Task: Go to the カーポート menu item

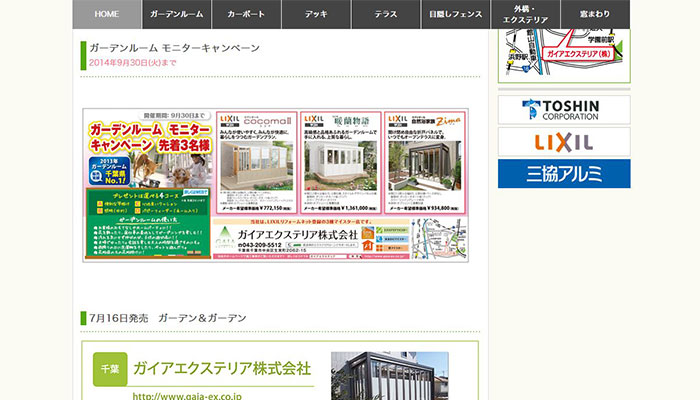Action: pos(246,14)
